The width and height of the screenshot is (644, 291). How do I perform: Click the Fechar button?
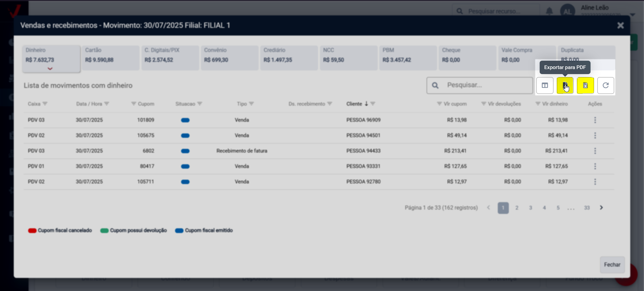(x=612, y=265)
